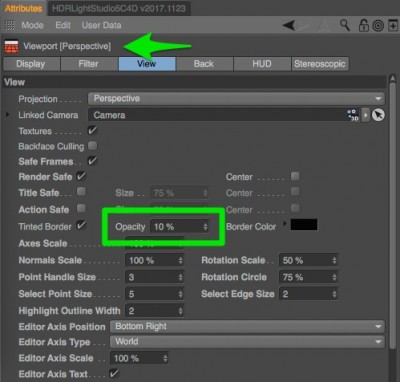Toggle the lock element icon

click(363, 25)
